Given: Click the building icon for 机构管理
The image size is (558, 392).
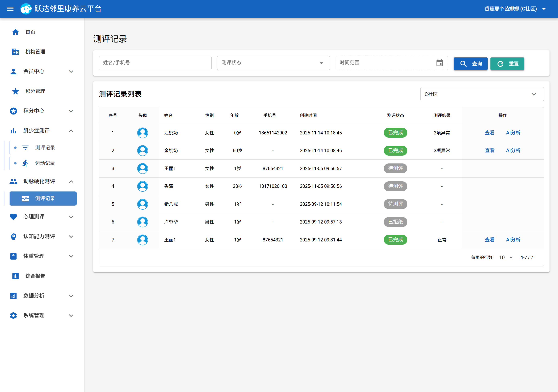Looking at the screenshot, I should pos(16,52).
